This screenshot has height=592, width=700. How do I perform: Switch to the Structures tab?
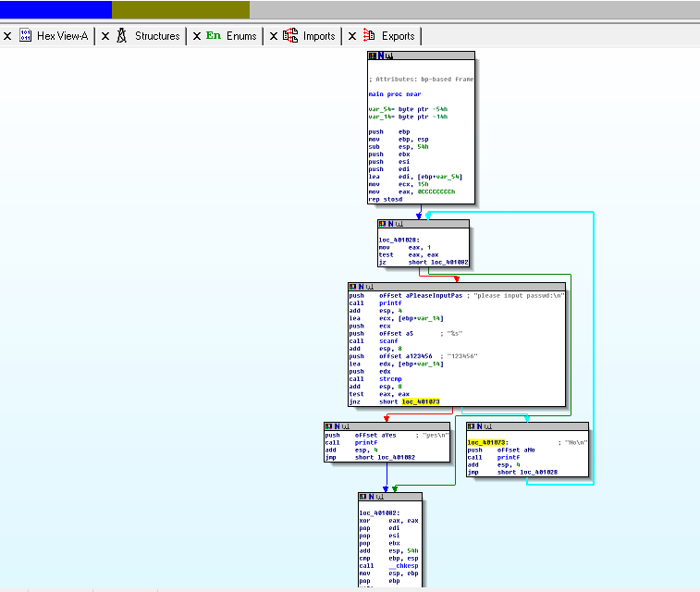[156, 36]
